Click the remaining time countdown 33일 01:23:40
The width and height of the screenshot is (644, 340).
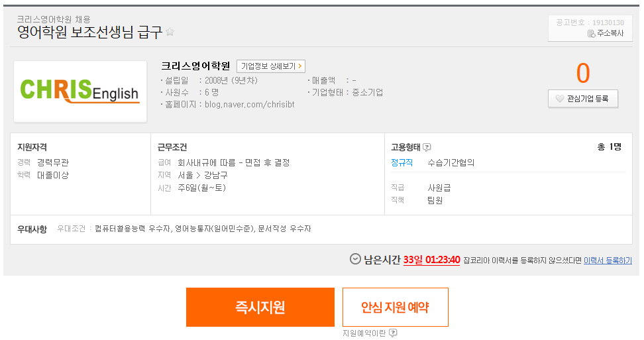pos(431,260)
